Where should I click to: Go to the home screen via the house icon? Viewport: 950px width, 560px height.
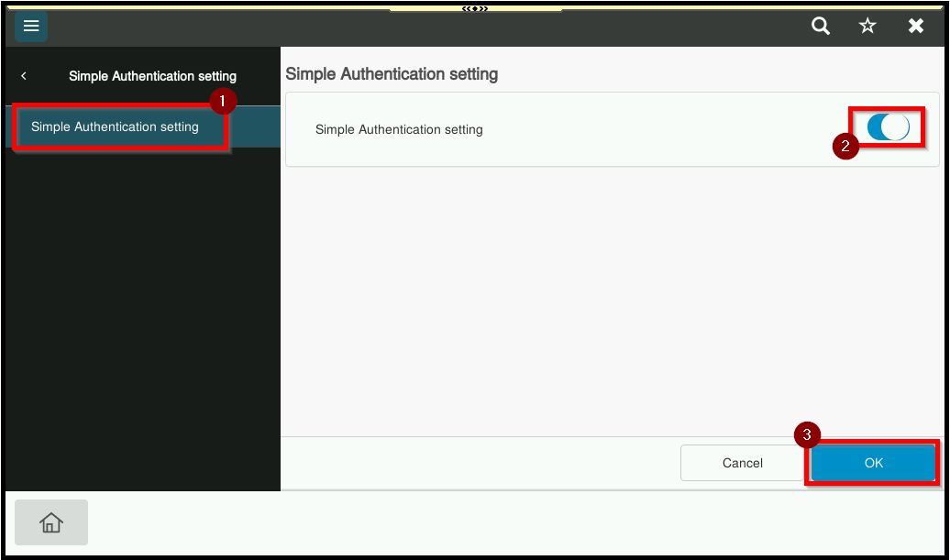[51, 522]
